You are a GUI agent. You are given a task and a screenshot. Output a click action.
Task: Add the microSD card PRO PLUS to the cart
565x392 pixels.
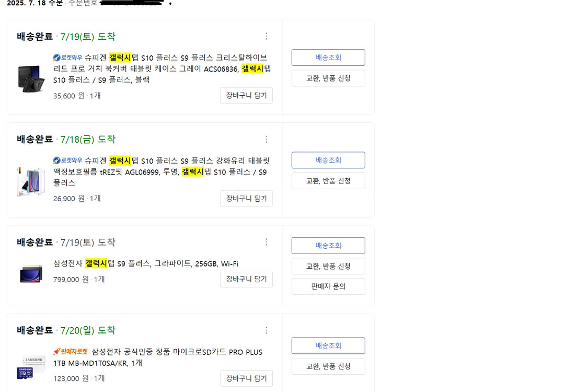(x=246, y=378)
